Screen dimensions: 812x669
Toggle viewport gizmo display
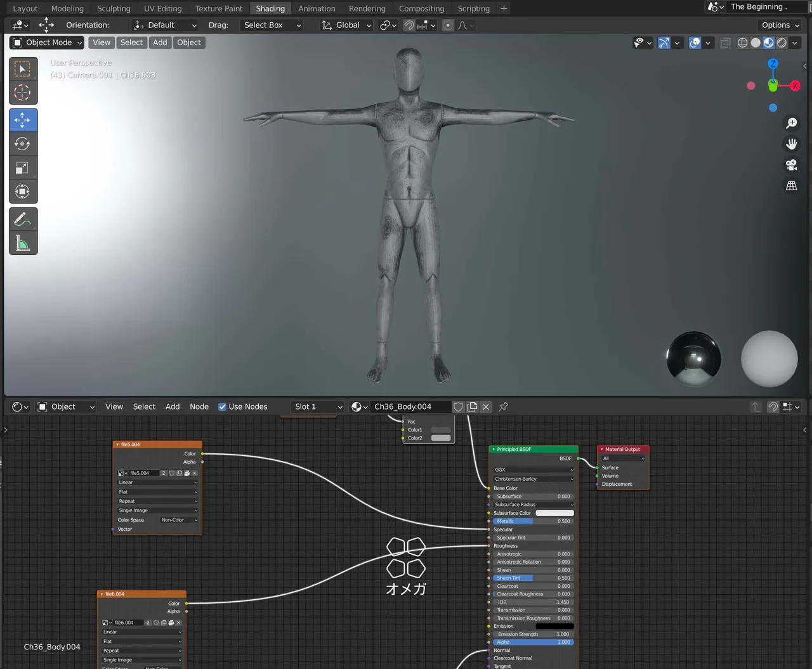click(x=664, y=42)
